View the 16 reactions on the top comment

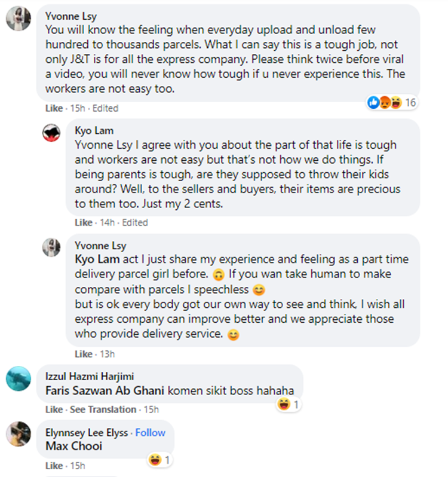point(392,103)
